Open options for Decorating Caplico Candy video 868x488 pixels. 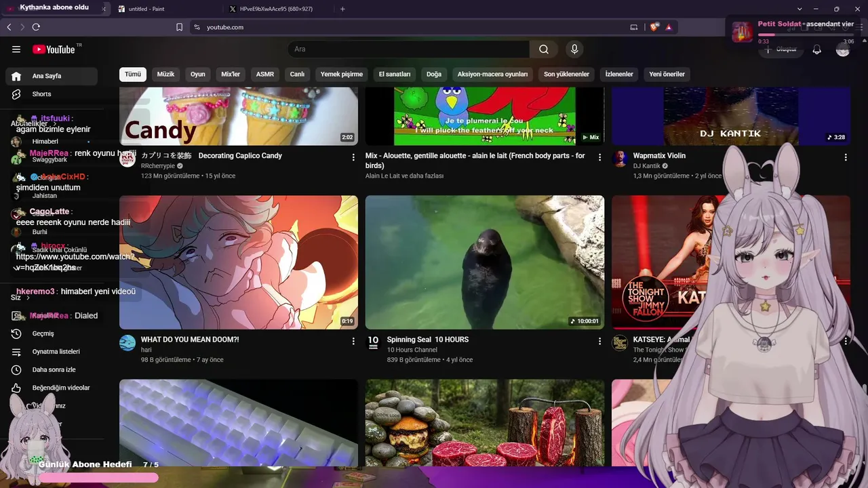pos(353,157)
